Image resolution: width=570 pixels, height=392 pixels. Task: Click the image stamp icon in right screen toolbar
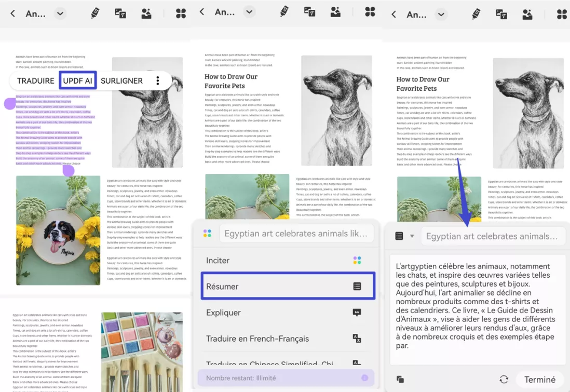point(527,15)
